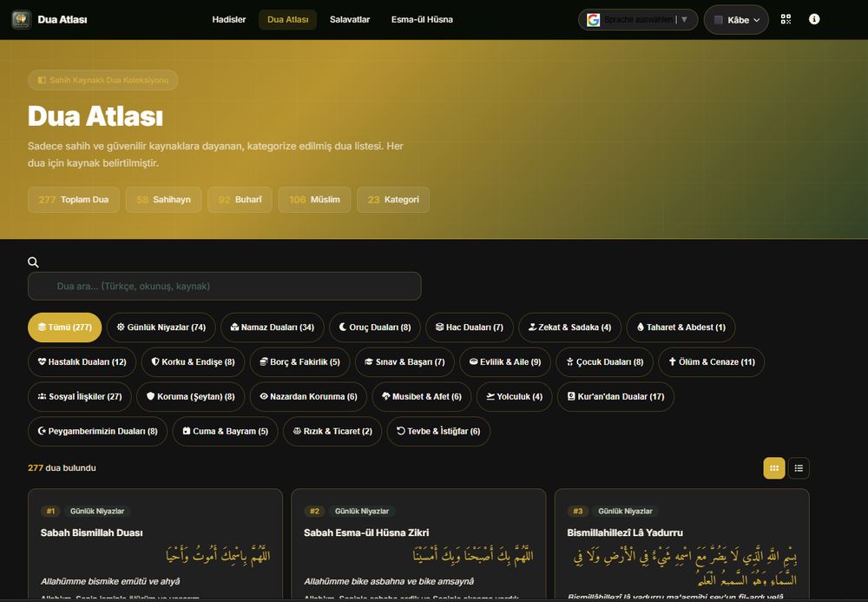Image resolution: width=868 pixels, height=602 pixels.
Task: Choose Borç & Fakirlik (5) category
Action: point(300,362)
